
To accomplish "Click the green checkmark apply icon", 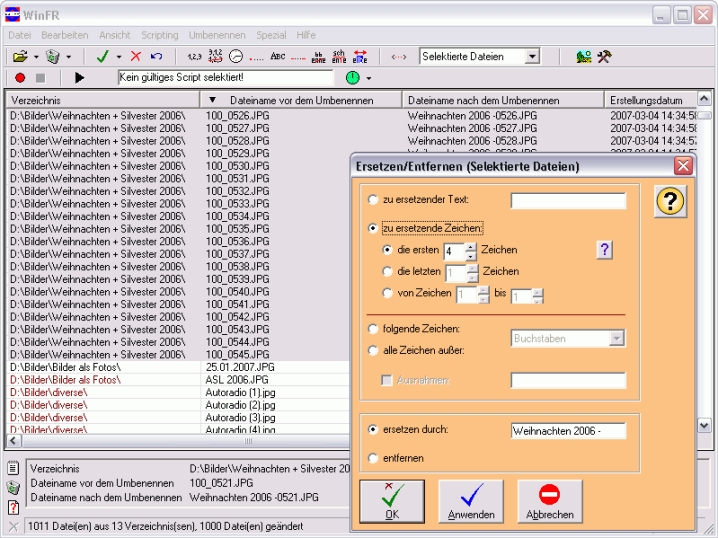I will pyautogui.click(x=102, y=57).
